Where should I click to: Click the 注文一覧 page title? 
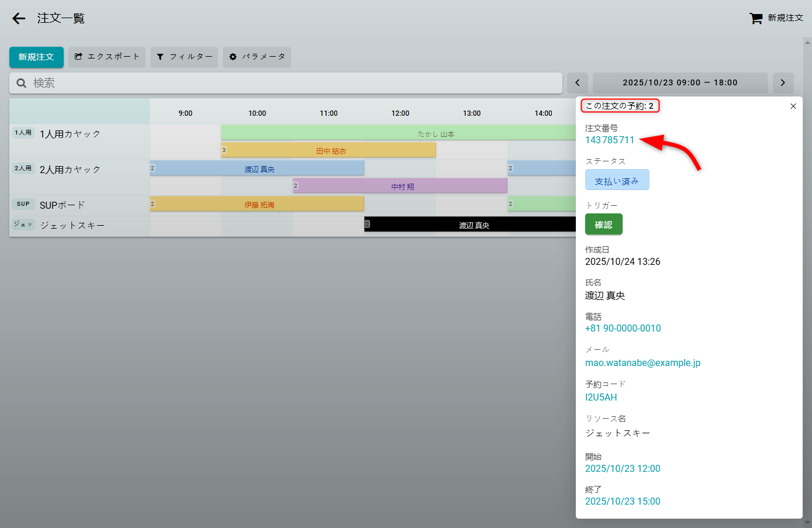pos(61,18)
